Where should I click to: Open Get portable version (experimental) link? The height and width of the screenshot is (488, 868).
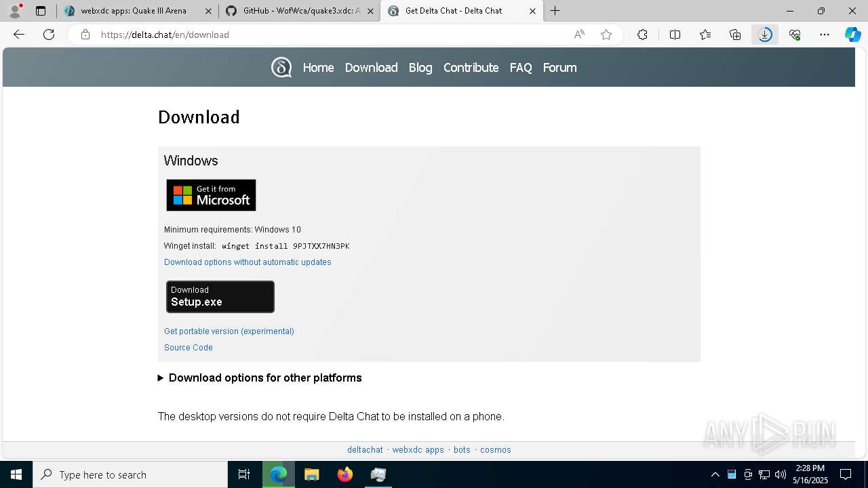(229, 331)
